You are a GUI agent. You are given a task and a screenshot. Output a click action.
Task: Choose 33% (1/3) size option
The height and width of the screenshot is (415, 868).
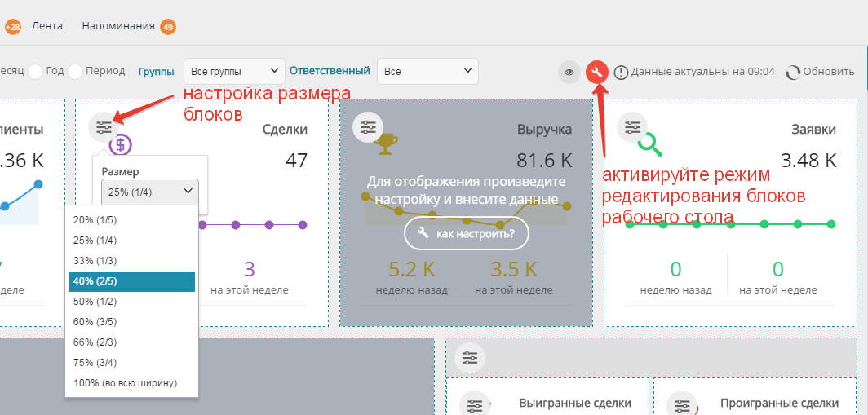[132, 261]
